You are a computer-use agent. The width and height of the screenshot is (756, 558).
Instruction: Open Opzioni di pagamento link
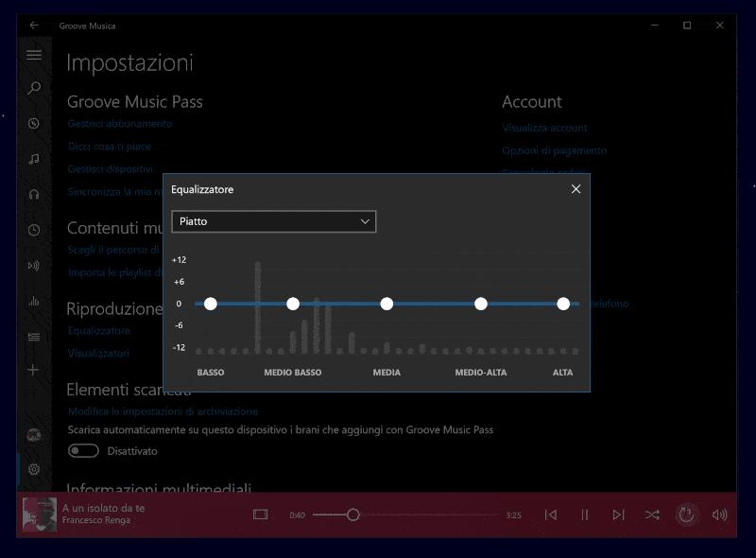(x=555, y=150)
